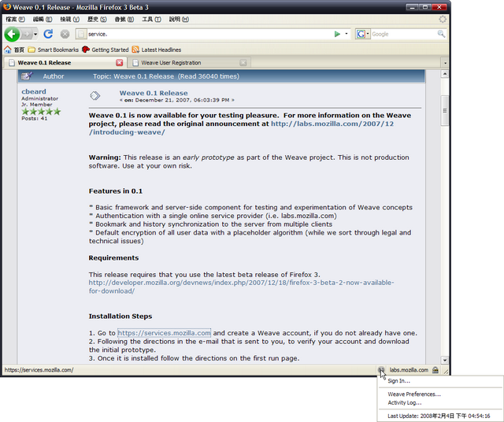The width and height of the screenshot is (504, 422).
Task: Click the Stop loading button
Action: [x=65, y=34]
